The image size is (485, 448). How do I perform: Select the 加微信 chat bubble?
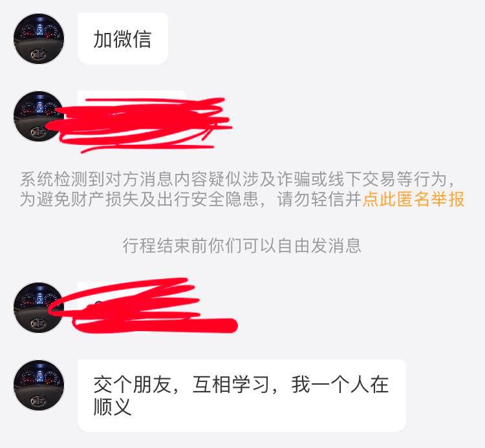123,39
